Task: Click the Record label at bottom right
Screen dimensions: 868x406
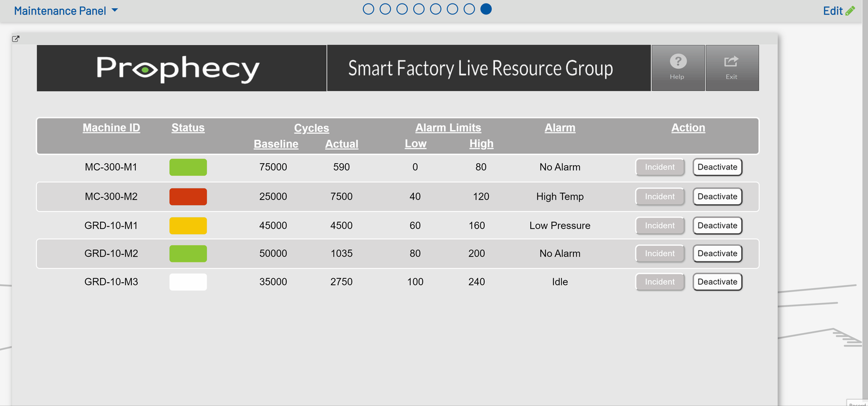Action: pos(856,403)
